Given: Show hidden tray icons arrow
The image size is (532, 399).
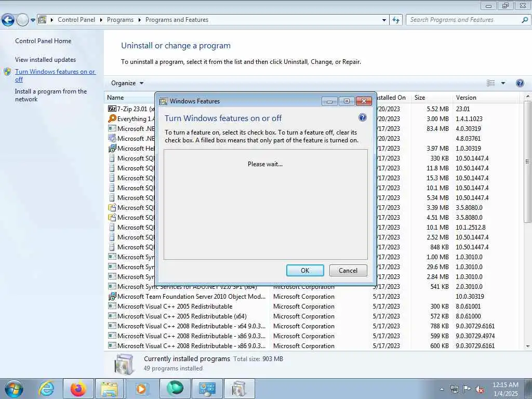Looking at the screenshot, I should (x=442, y=390).
